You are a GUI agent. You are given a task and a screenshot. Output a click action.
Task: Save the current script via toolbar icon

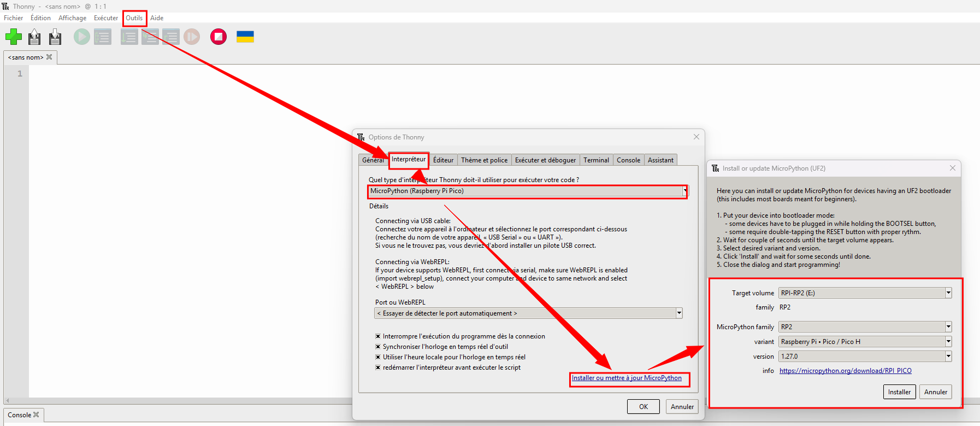click(x=55, y=37)
